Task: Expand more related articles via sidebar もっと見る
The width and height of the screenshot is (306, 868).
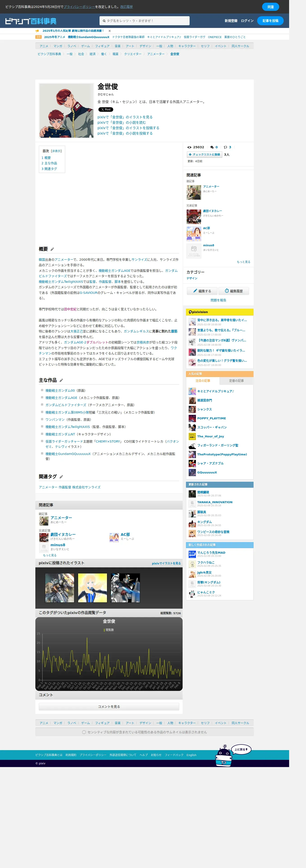Action: click(x=243, y=262)
